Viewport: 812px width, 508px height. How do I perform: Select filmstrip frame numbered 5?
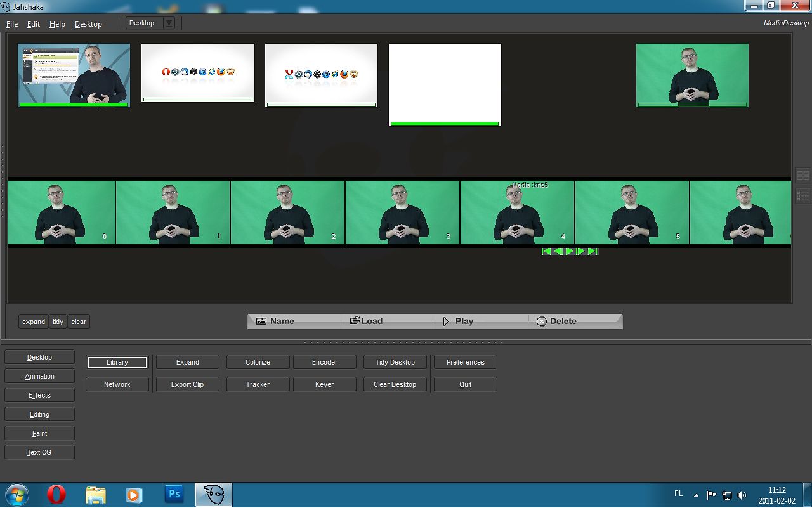(632, 212)
